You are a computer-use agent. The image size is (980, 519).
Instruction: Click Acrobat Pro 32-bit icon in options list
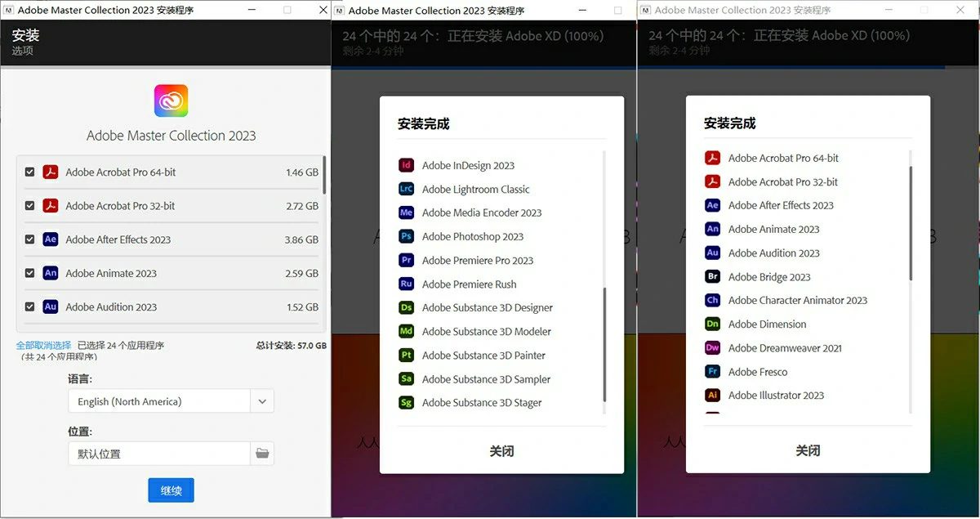tap(51, 206)
